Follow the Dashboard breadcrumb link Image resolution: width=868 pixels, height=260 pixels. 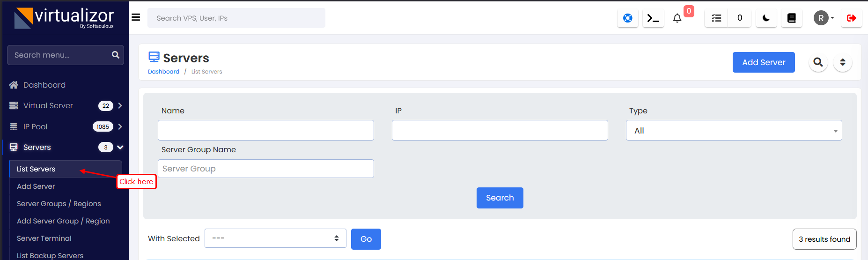163,72
